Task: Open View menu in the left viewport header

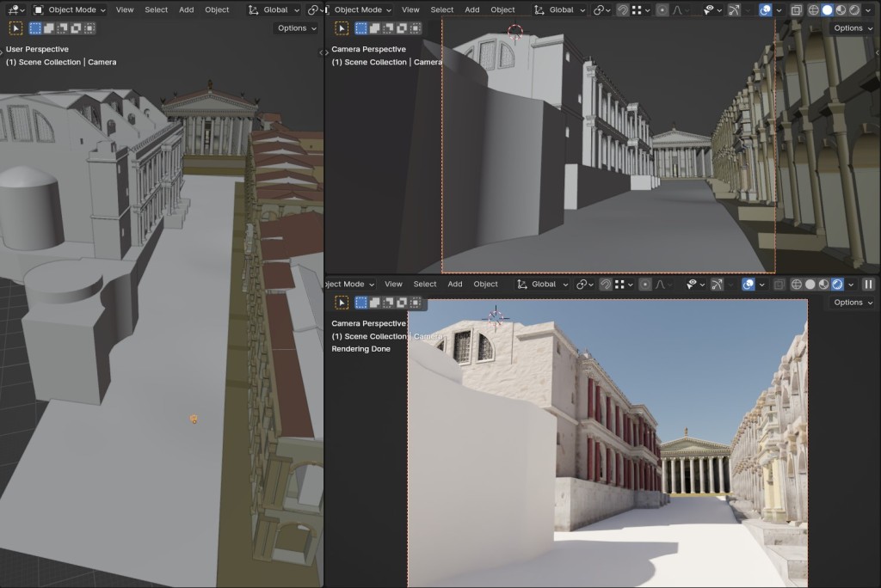Action: click(x=125, y=10)
